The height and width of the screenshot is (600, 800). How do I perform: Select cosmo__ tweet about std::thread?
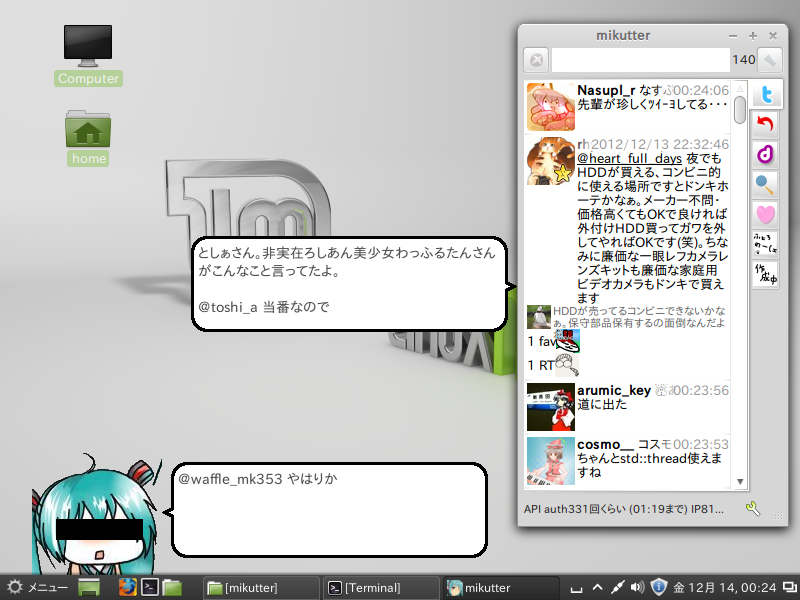pyautogui.click(x=649, y=465)
